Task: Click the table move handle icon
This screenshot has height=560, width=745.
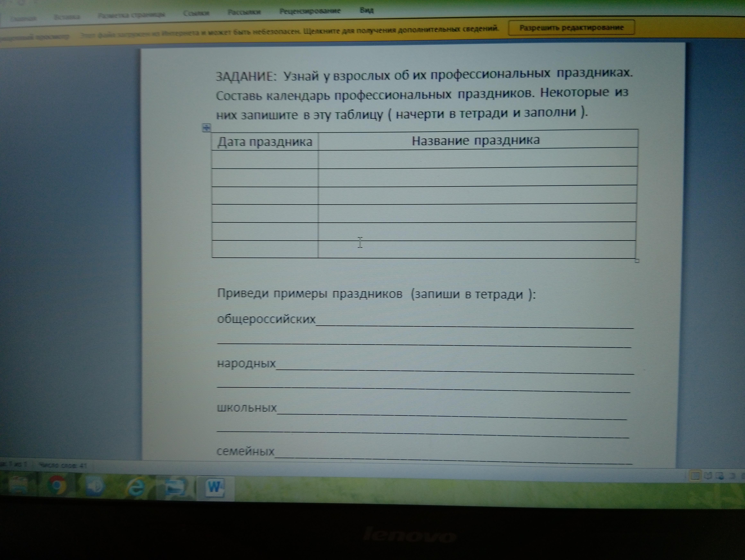Action: (206, 128)
